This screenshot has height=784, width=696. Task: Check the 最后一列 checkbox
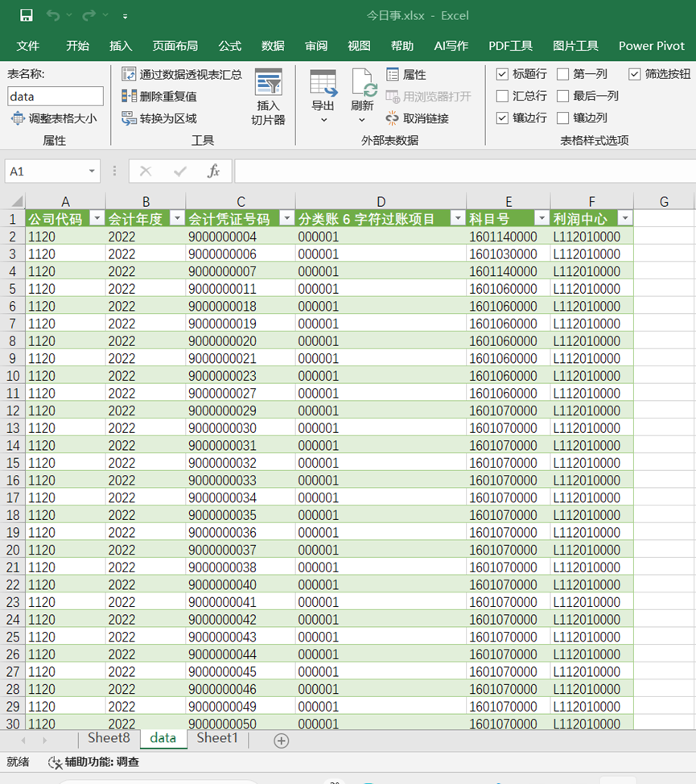pos(562,96)
